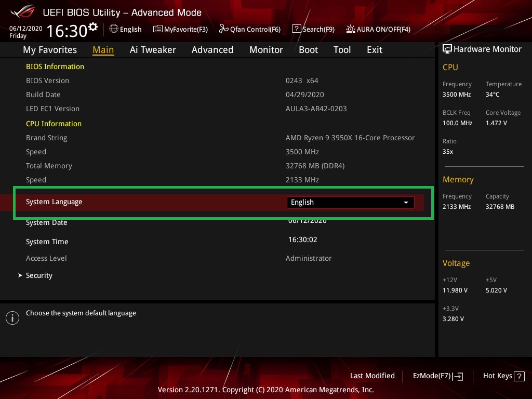This screenshot has width=532, height=399.
Task: Click the +5V reading 5.020 V
Action: point(496,290)
